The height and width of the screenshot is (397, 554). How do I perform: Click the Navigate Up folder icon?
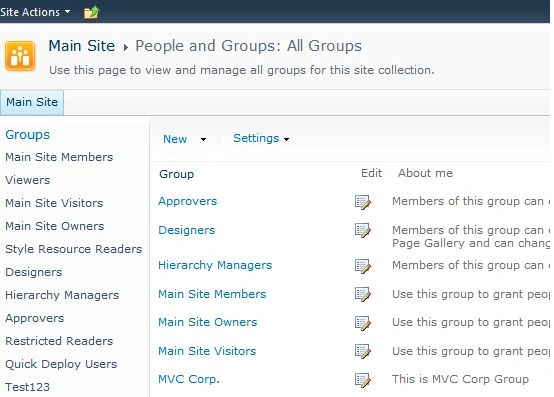(92, 13)
